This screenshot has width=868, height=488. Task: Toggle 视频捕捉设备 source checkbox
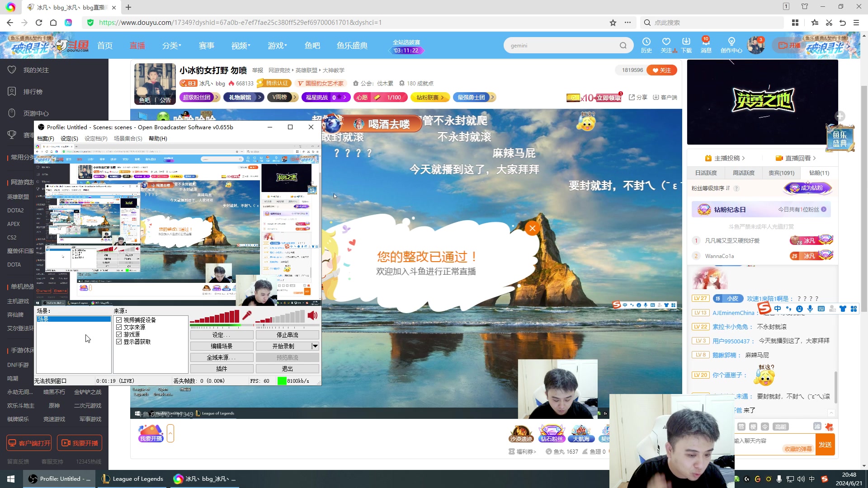click(x=119, y=320)
